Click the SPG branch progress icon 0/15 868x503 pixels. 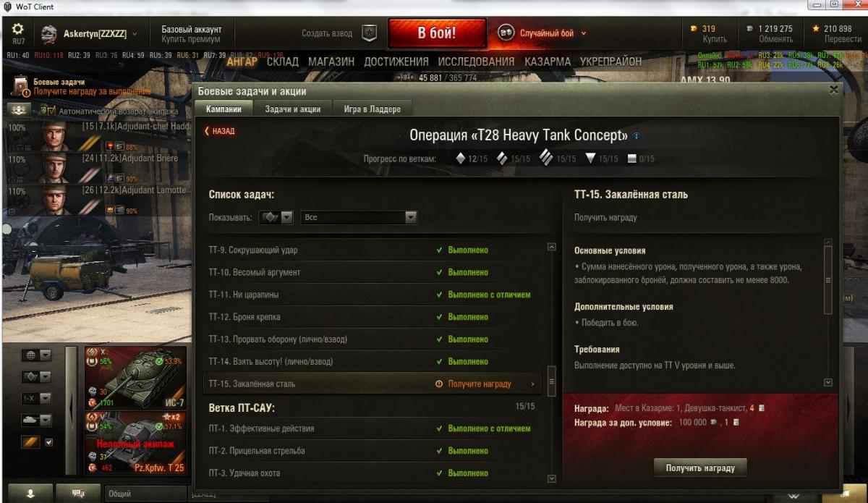point(632,158)
